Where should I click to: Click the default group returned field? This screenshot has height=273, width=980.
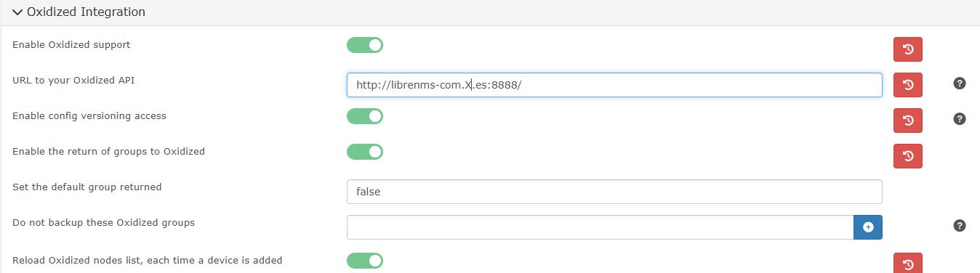click(614, 192)
